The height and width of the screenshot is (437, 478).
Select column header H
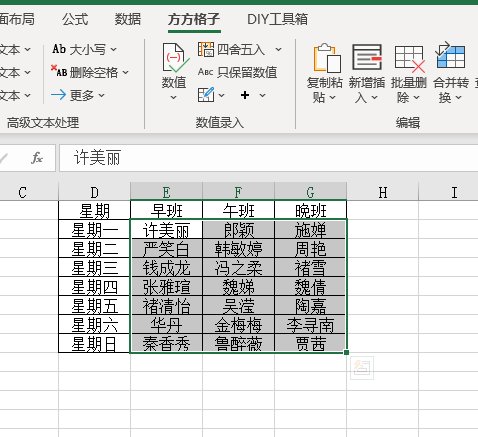click(382, 192)
